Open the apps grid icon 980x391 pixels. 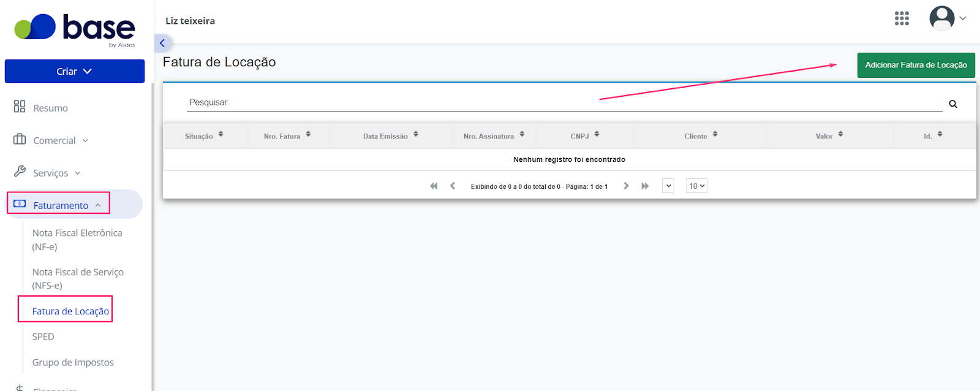[x=902, y=18]
